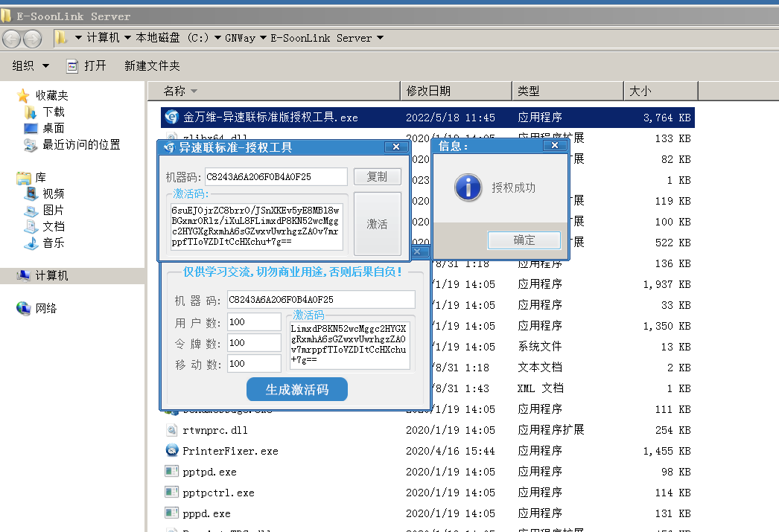Click the Forward navigation arrow in Explorer
Image resolution: width=779 pixels, height=532 pixels.
click(33, 39)
